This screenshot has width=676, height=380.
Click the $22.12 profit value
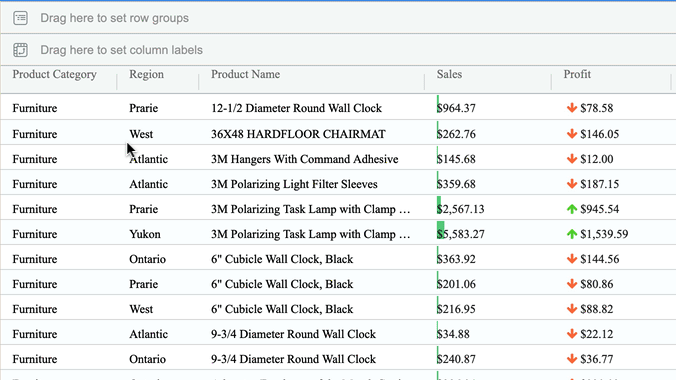point(597,334)
